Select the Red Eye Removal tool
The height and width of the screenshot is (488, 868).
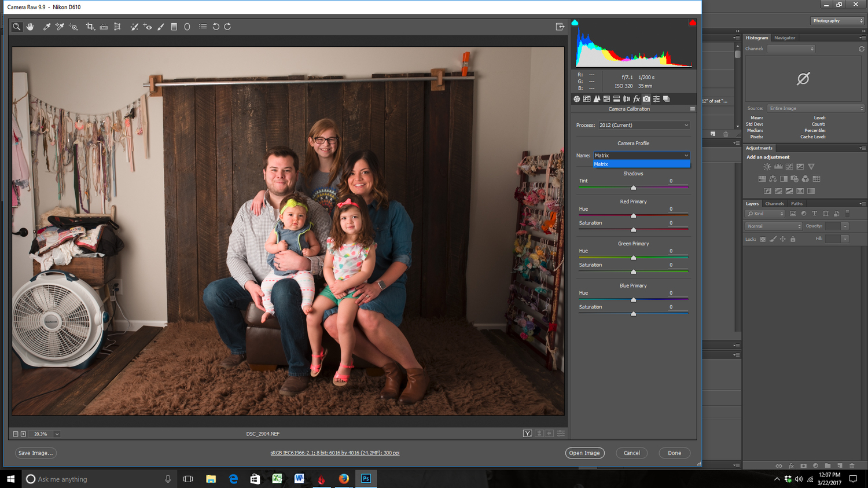[x=148, y=27]
